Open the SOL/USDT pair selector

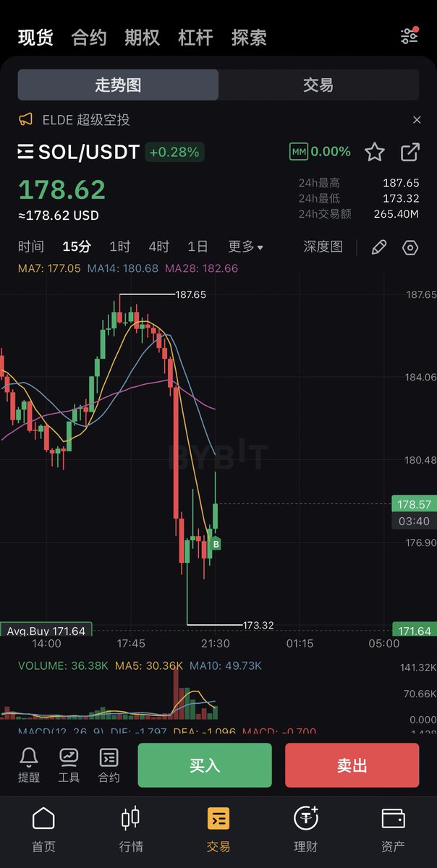point(78,152)
